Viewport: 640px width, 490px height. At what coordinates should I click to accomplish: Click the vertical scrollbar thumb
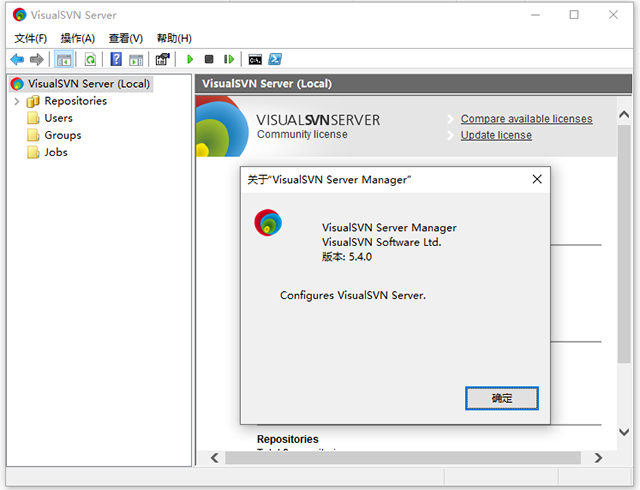coord(624,244)
